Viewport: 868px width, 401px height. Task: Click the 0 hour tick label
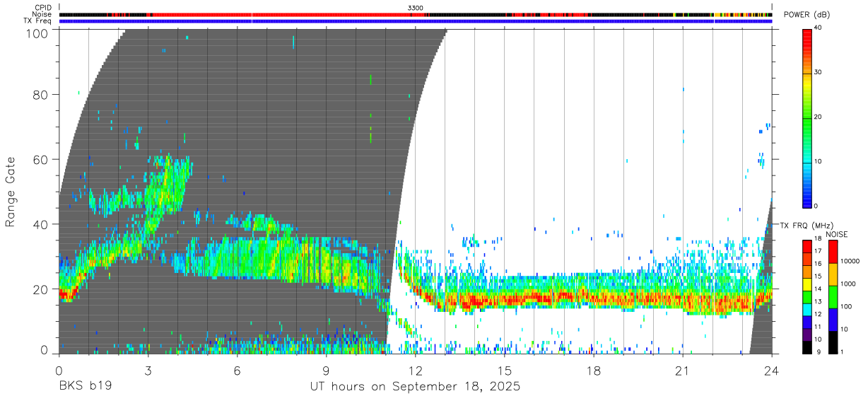[59, 371]
